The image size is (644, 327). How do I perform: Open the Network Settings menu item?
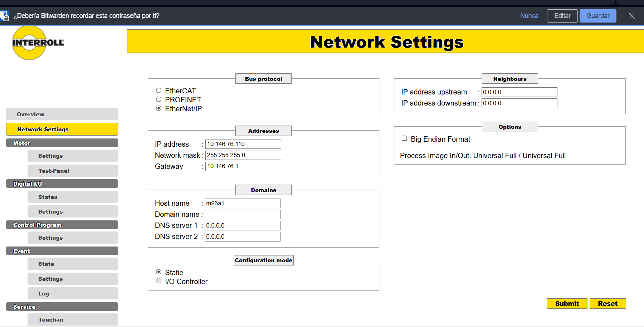click(x=62, y=129)
